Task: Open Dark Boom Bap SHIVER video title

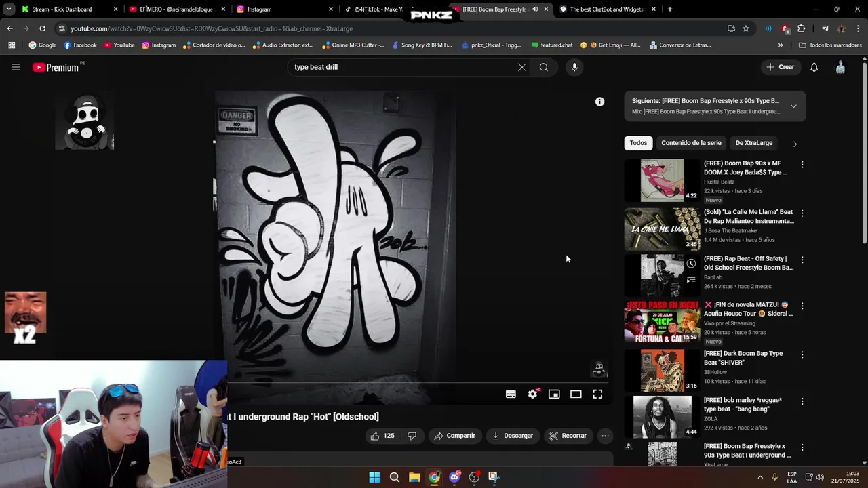Action: [x=743, y=358]
